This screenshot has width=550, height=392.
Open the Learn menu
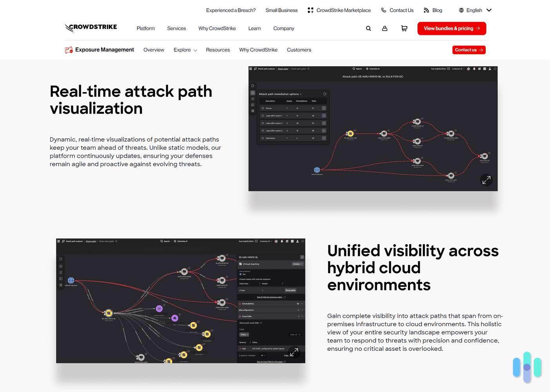(x=254, y=28)
